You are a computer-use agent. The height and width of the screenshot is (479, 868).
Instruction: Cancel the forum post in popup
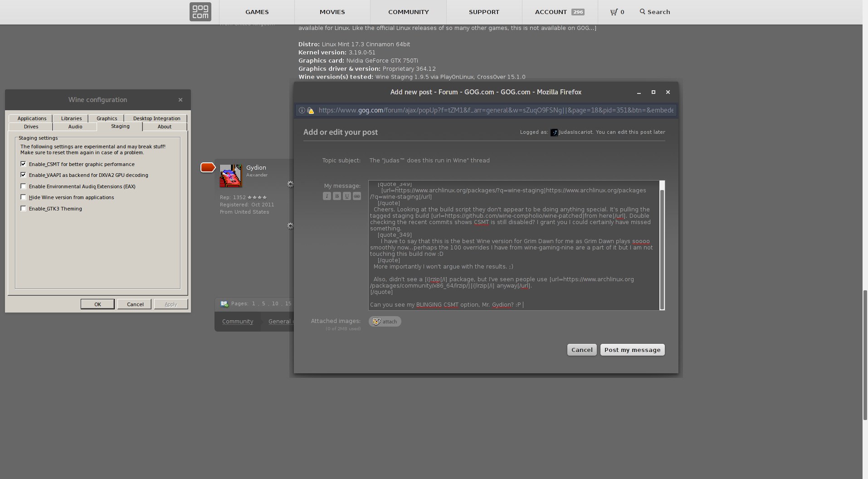[x=582, y=350]
